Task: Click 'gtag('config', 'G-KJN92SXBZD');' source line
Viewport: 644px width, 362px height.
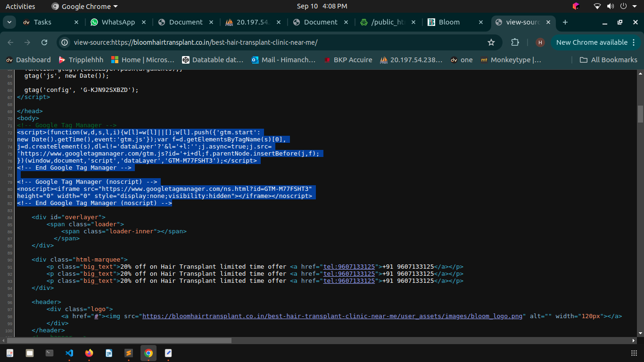Action: pyautogui.click(x=81, y=90)
